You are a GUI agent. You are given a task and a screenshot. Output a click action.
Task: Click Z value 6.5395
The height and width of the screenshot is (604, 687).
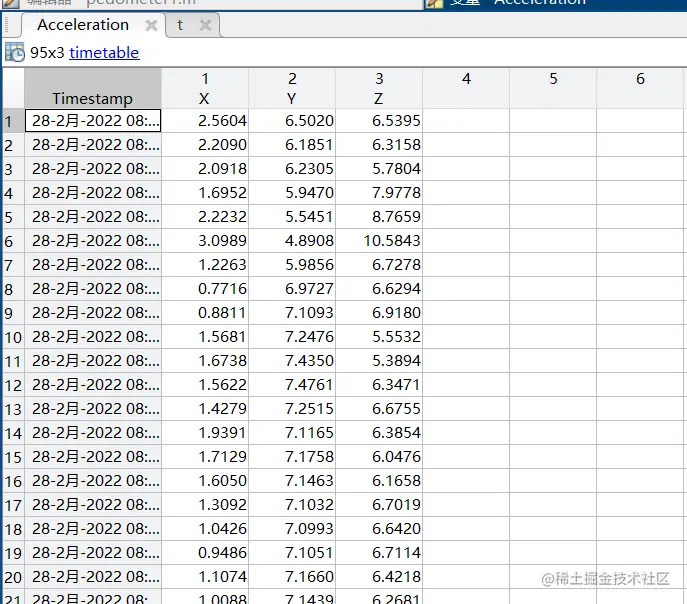pos(396,120)
